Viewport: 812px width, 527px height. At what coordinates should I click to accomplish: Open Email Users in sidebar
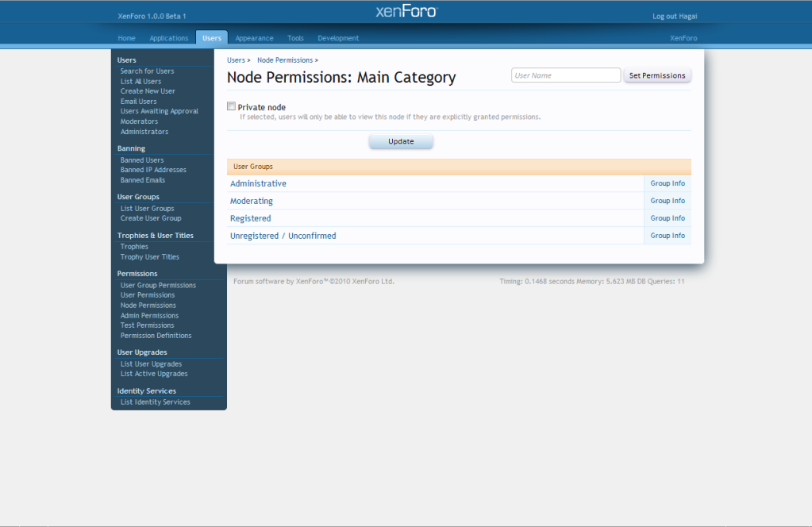pyautogui.click(x=138, y=102)
